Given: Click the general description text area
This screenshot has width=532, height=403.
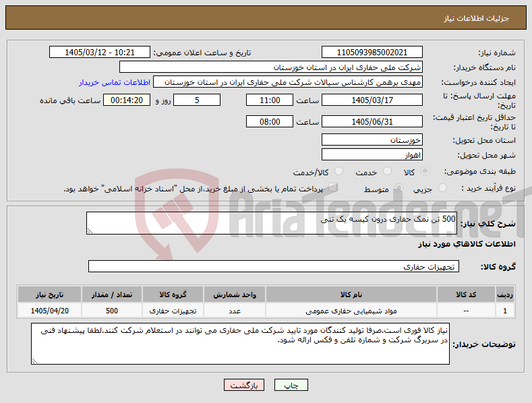Looking at the screenshot, I should [272, 223].
